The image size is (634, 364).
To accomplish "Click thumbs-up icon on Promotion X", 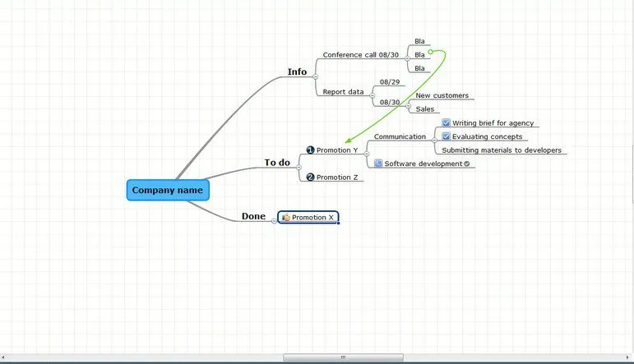I will coord(286,218).
